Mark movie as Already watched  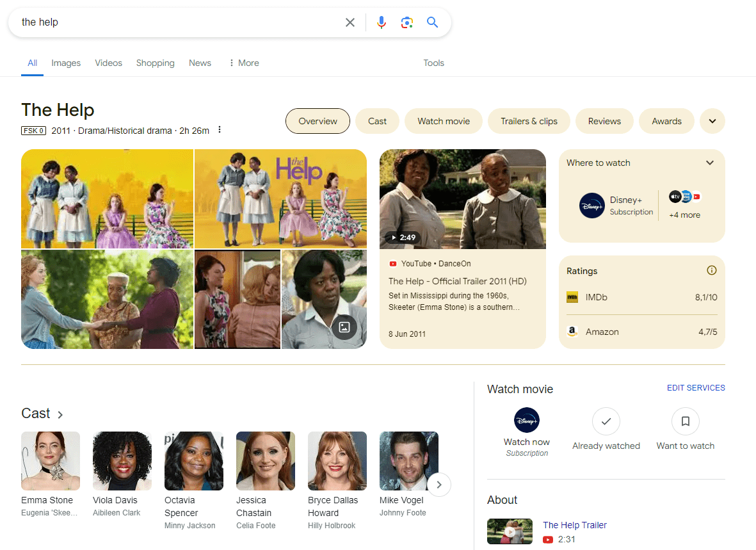pos(606,421)
